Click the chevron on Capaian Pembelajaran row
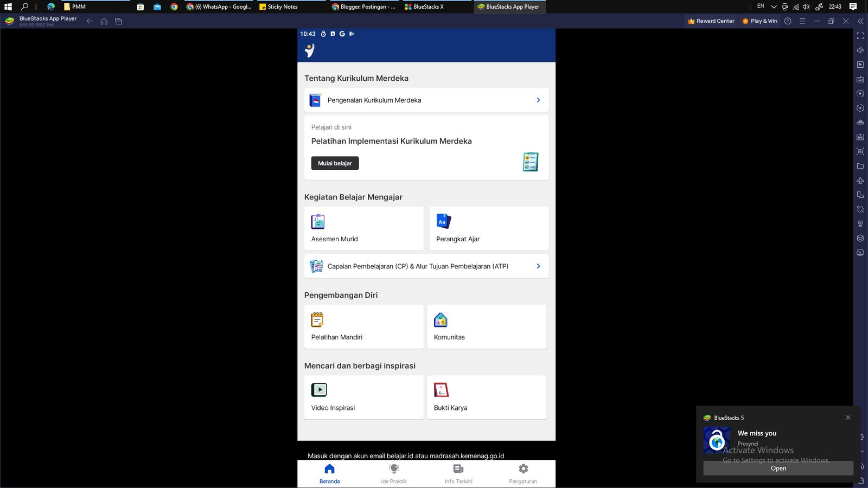The height and width of the screenshot is (488, 868). coord(538,266)
